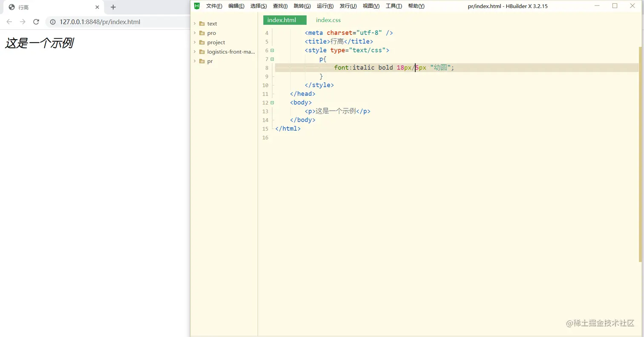Click the 'font:italic bold' code text
Screen dimensions: 644x337
click(364, 68)
